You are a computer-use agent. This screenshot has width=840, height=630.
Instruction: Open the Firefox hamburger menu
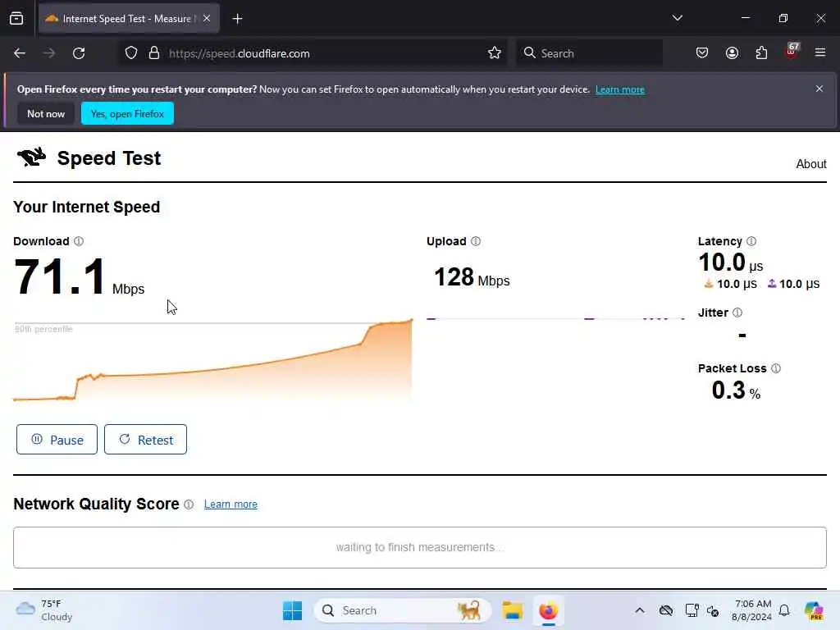click(820, 52)
